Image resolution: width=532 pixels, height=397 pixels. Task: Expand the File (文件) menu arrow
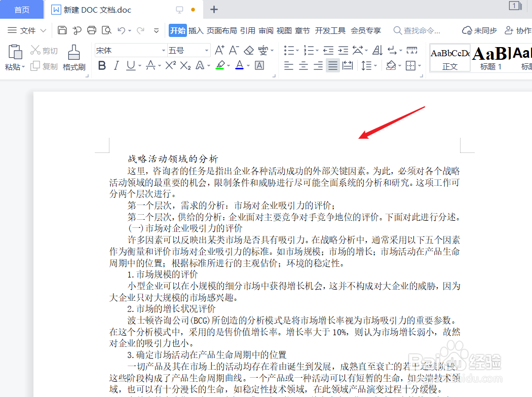[43, 30]
